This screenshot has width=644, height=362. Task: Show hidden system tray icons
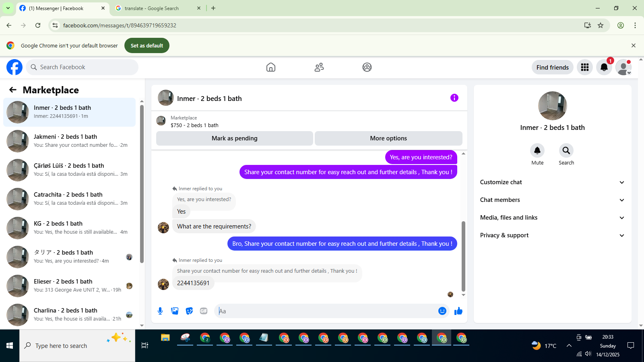pyautogui.click(x=569, y=346)
